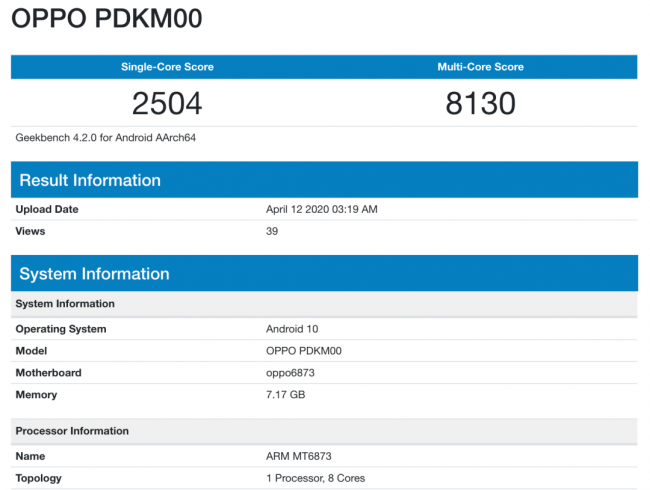
Task: Select the Multi-Core Score header
Action: pyautogui.click(x=480, y=67)
